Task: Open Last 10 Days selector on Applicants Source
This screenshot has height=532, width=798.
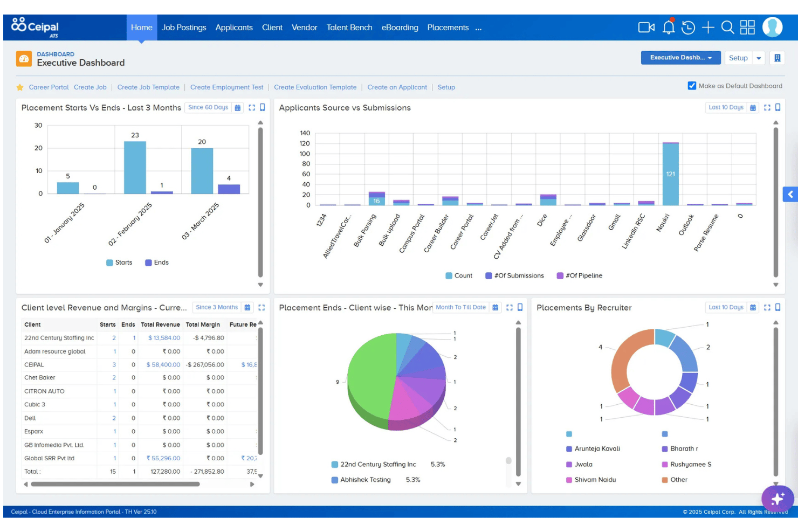Action: (x=726, y=107)
